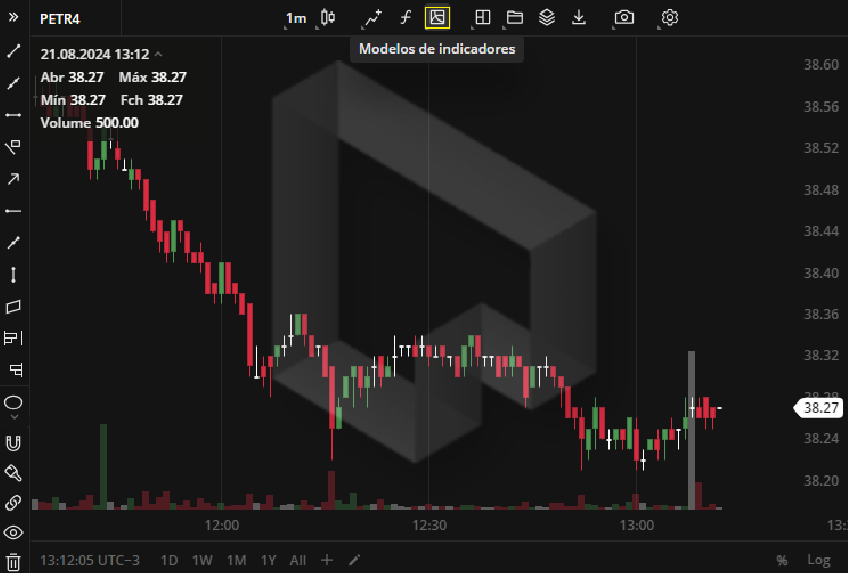This screenshot has width=848, height=573.
Task: Select the vertical line tool
Action: [14, 275]
